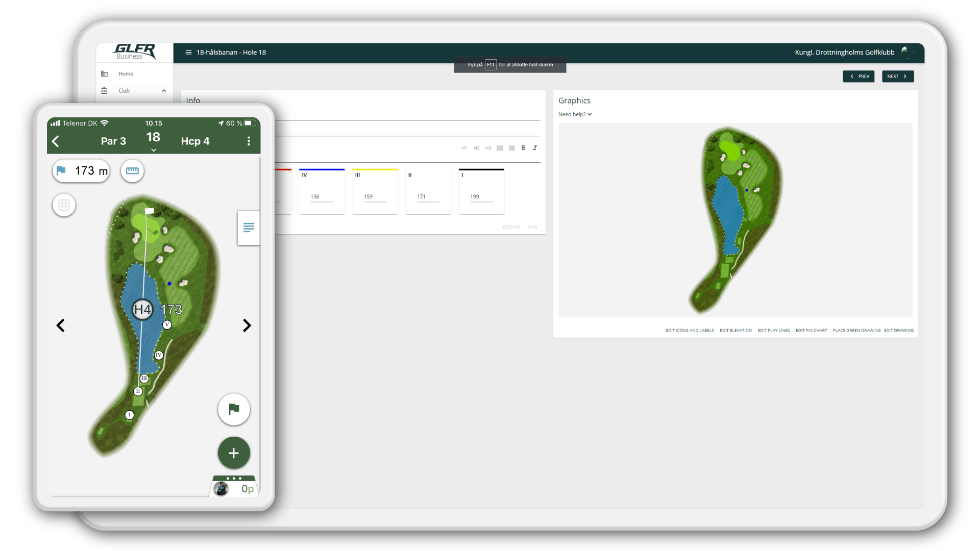Image resolution: width=980 pixels, height=551 pixels.
Task: Click EDIT DRAWING link
Action: (899, 331)
